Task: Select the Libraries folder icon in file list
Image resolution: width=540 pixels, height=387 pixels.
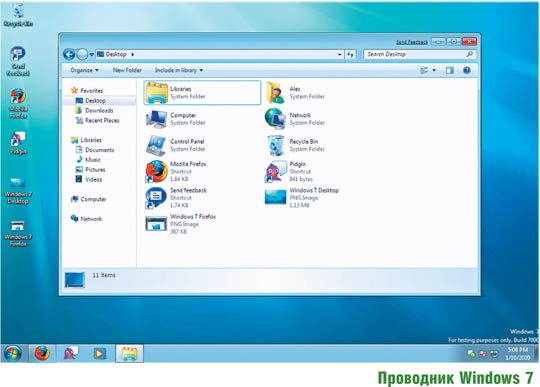Action: click(156, 93)
